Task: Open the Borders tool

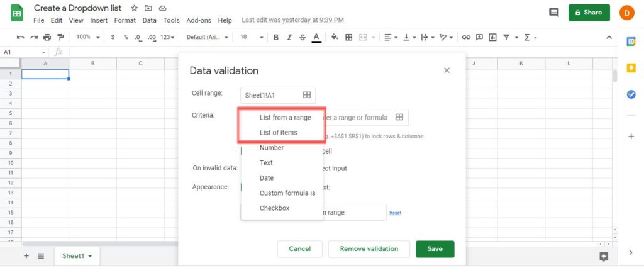Action: (348, 37)
